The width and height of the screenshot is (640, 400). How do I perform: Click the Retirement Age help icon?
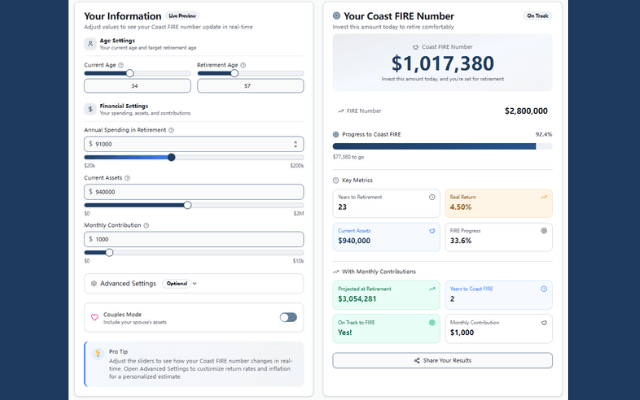point(243,65)
